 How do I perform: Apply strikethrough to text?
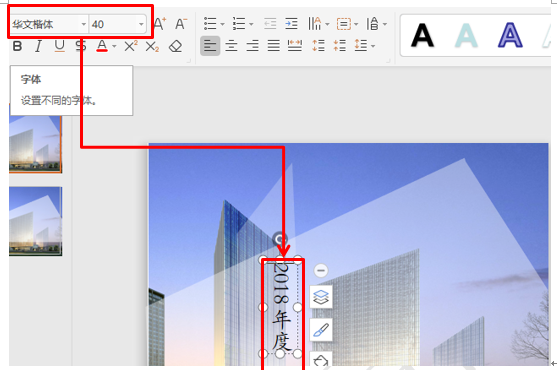tap(81, 46)
